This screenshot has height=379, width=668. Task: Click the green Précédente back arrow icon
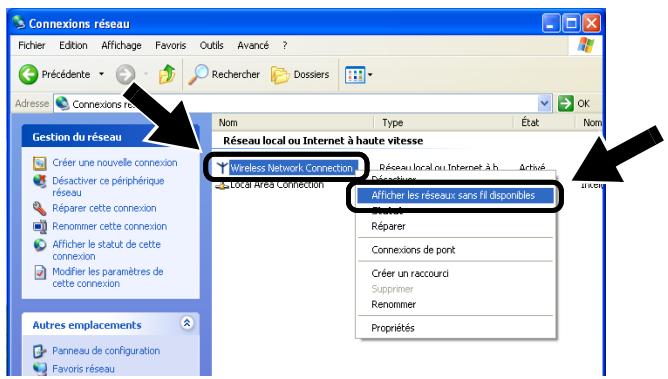(28, 75)
